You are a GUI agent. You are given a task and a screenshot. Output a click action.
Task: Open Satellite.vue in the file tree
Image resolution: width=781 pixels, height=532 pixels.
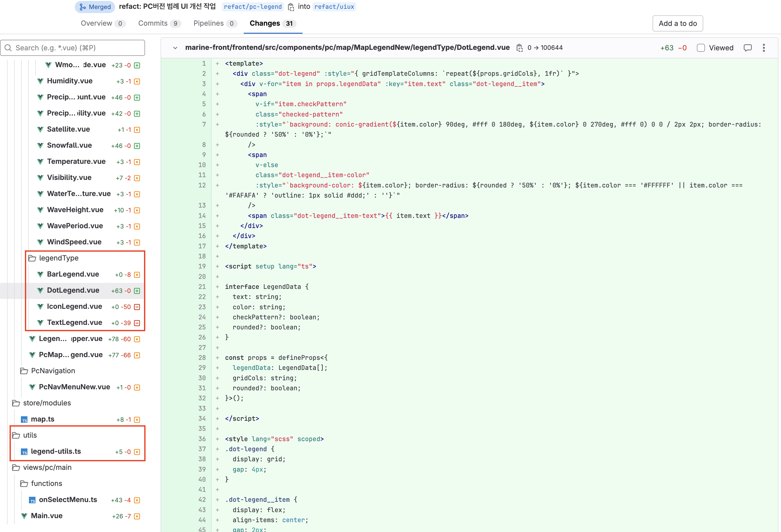tap(68, 129)
